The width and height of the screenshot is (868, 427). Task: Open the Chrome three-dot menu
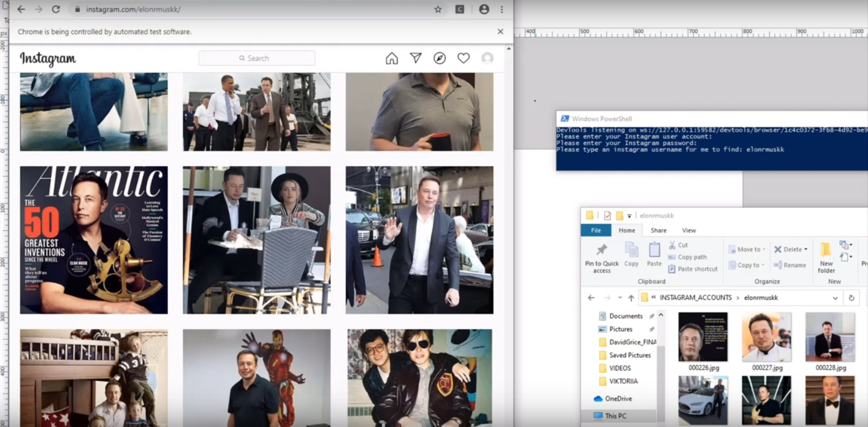(x=502, y=9)
